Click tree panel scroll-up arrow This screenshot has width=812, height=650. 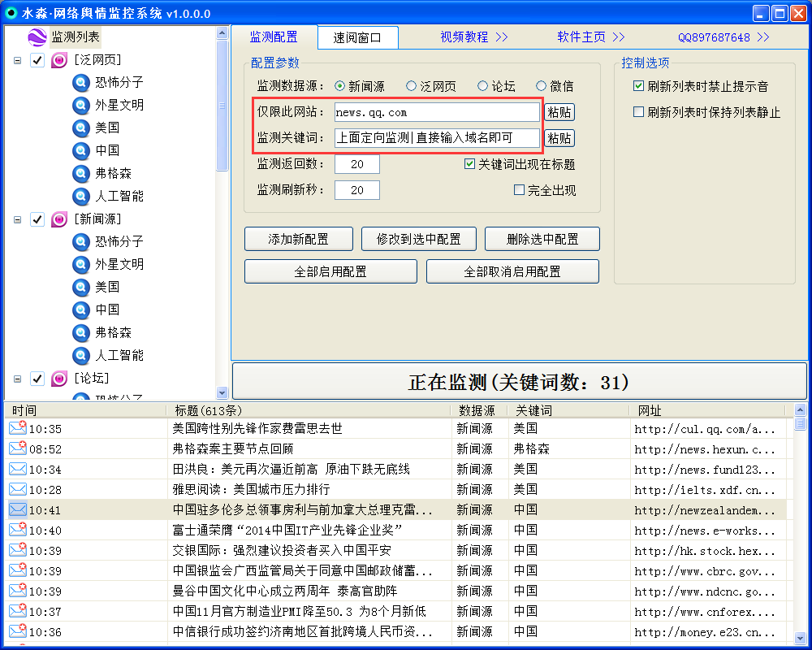point(222,33)
